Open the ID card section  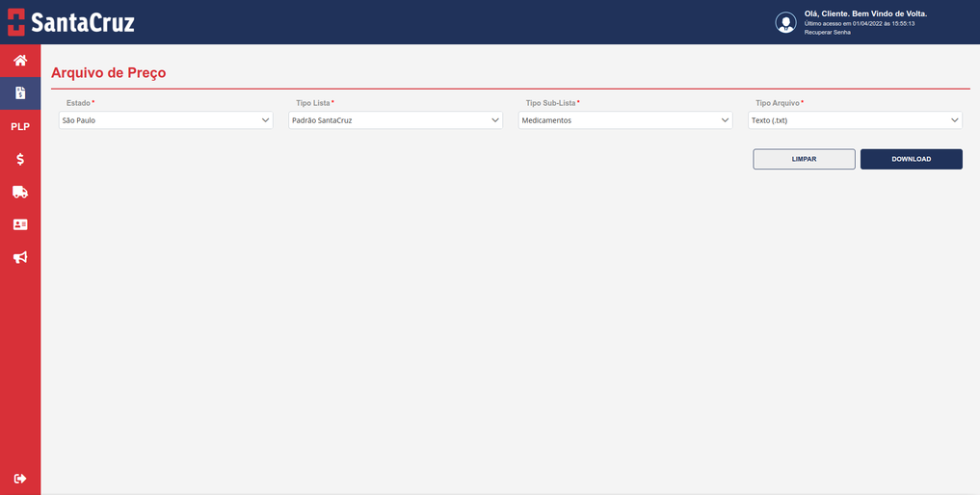[x=19, y=224]
